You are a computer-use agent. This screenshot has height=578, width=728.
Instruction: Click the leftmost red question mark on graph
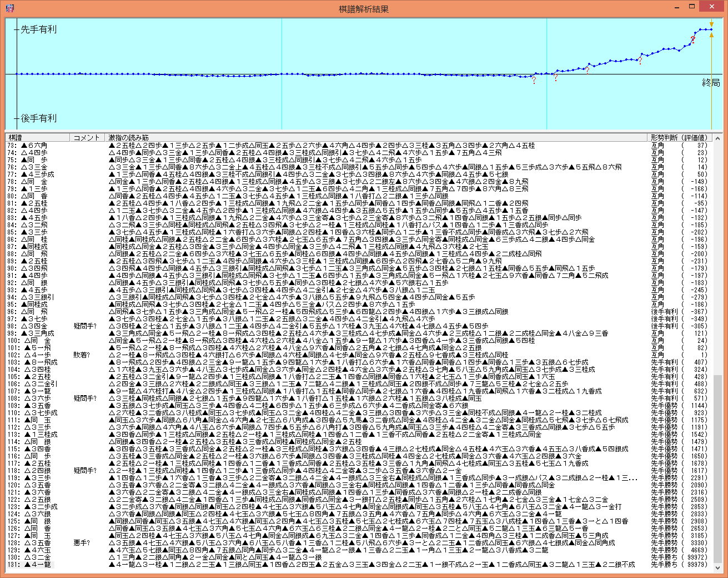pos(534,81)
